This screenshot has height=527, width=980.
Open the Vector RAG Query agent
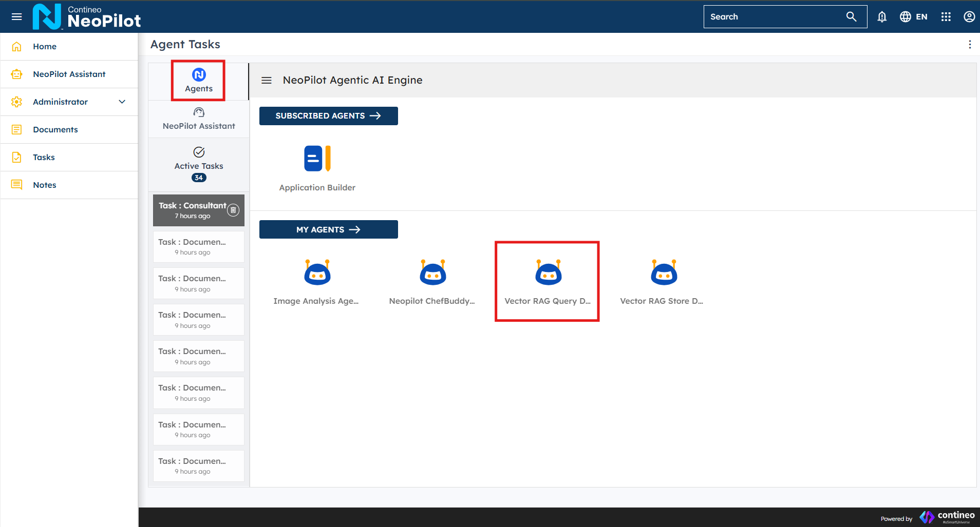(x=548, y=273)
